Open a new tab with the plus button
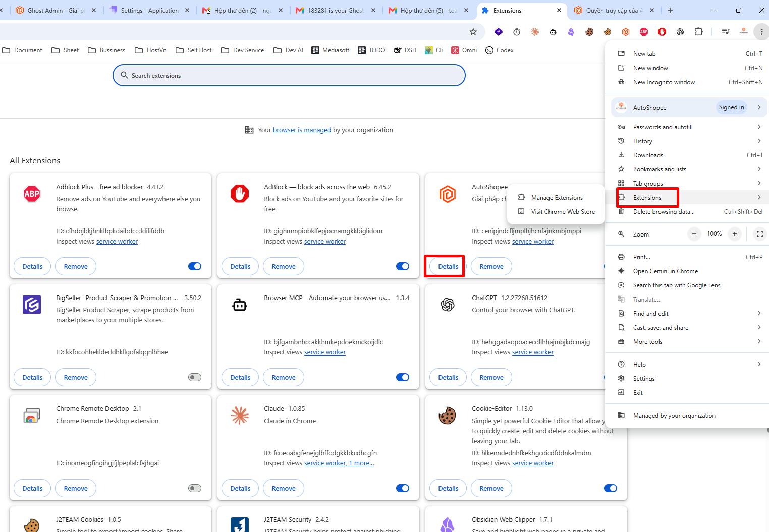This screenshot has width=769, height=532. [x=670, y=10]
